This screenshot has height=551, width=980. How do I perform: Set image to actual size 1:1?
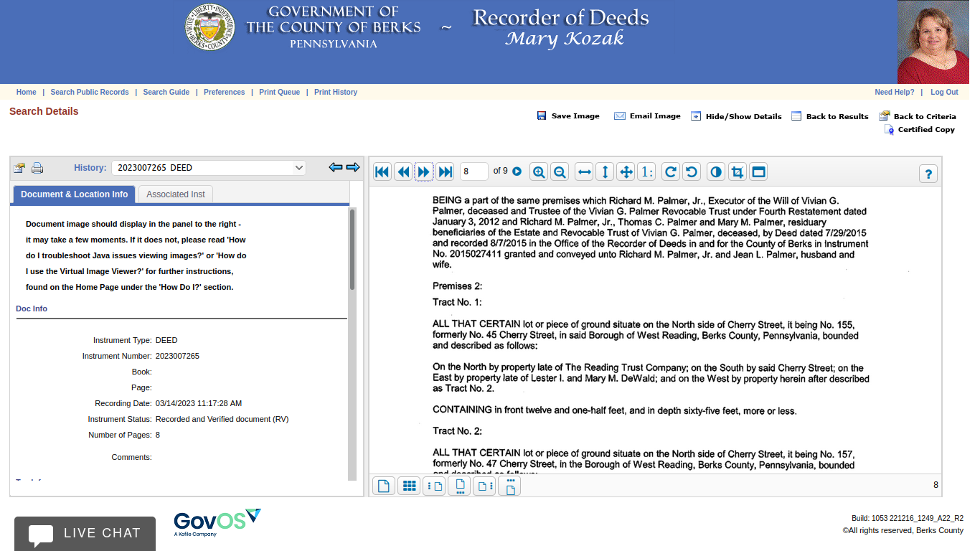646,172
